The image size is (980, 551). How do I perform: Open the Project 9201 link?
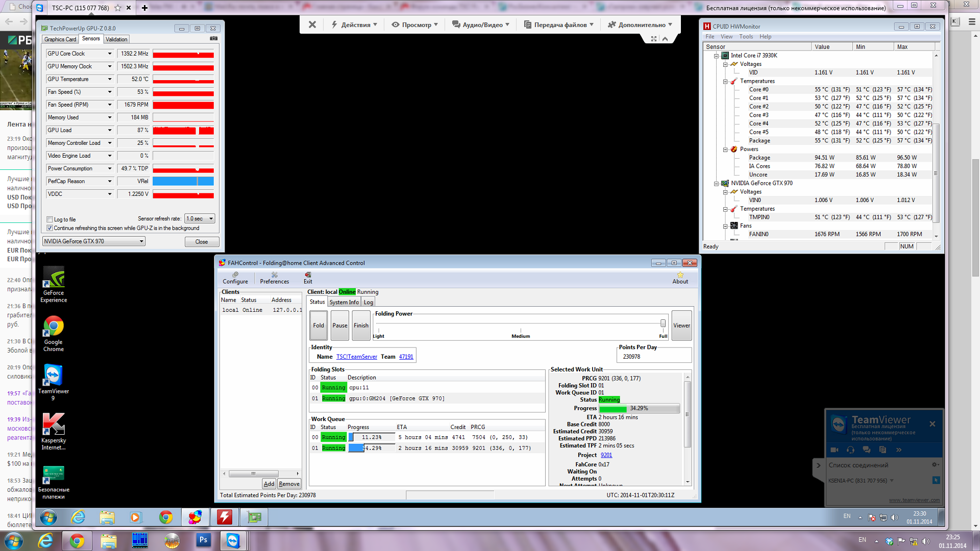[x=606, y=455]
